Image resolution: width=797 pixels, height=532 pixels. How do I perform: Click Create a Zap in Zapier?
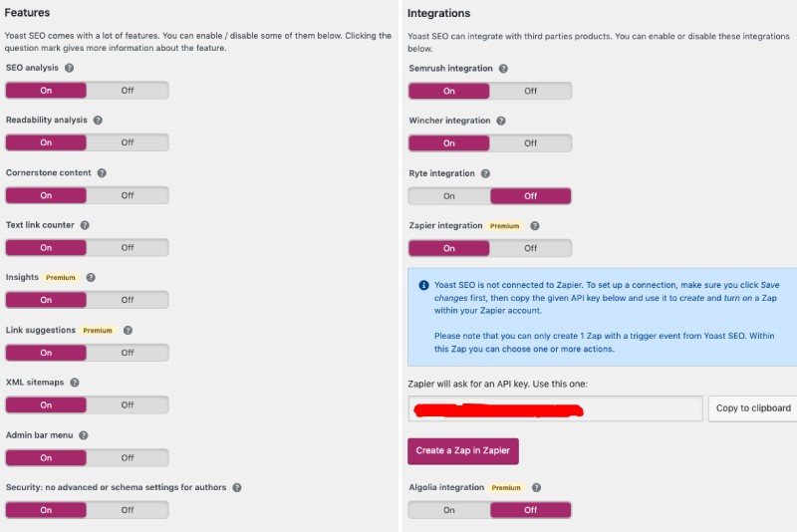tap(463, 450)
